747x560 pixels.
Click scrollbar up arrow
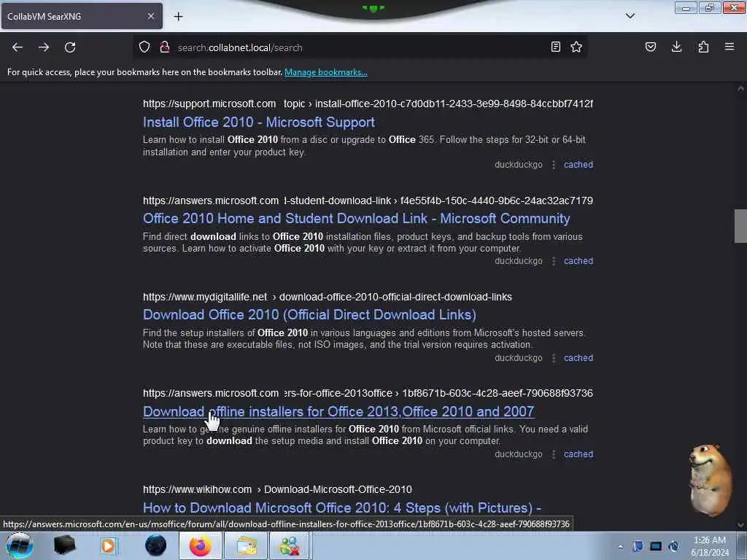pyautogui.click(x=740, y=88)
